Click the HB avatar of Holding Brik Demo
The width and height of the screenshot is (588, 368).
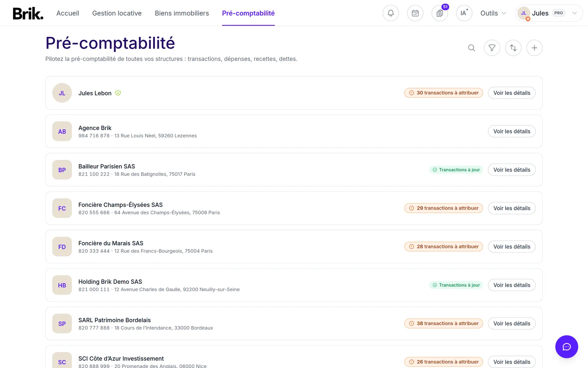62,285
